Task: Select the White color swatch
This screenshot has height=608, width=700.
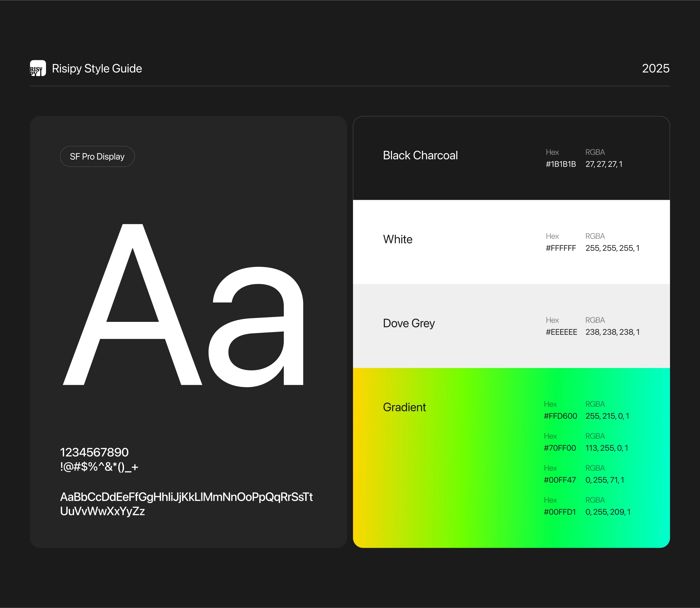Action: [x=397, y=240]
